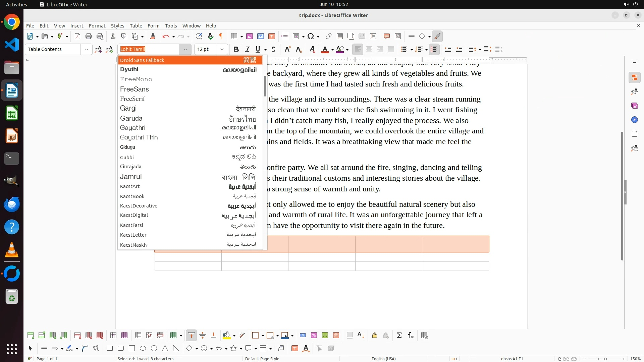Open the Table menu

pos(136,26)
